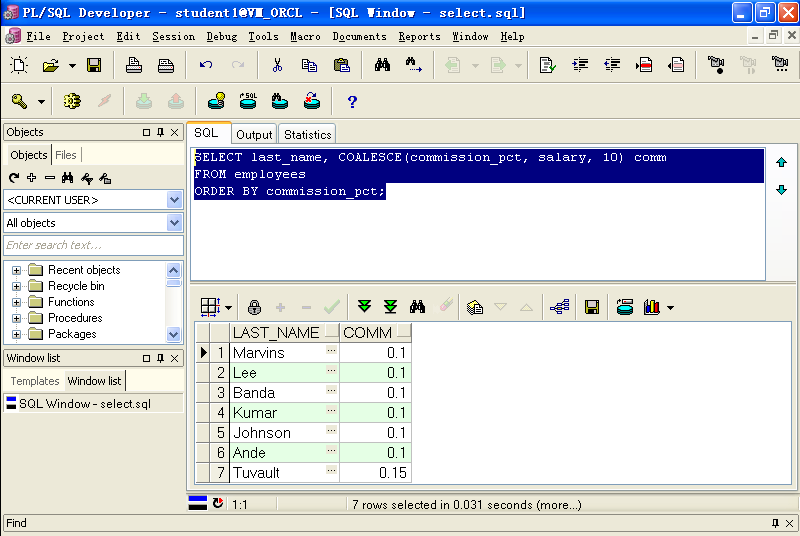Open the All objects filter dropdown
This screenshot has width=800, height=536.
tap(175, 223)
